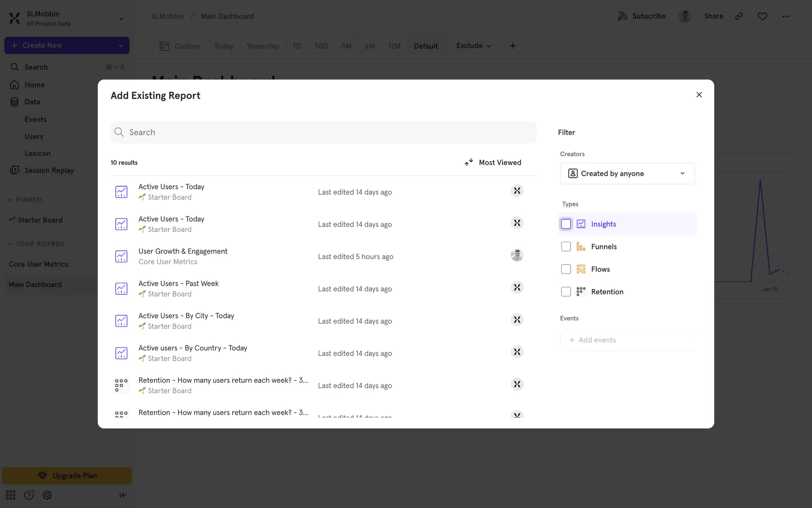Open the SLMobbin project switcher chevron
Viewport: 812px width, 508px height.
click(121, 19)
